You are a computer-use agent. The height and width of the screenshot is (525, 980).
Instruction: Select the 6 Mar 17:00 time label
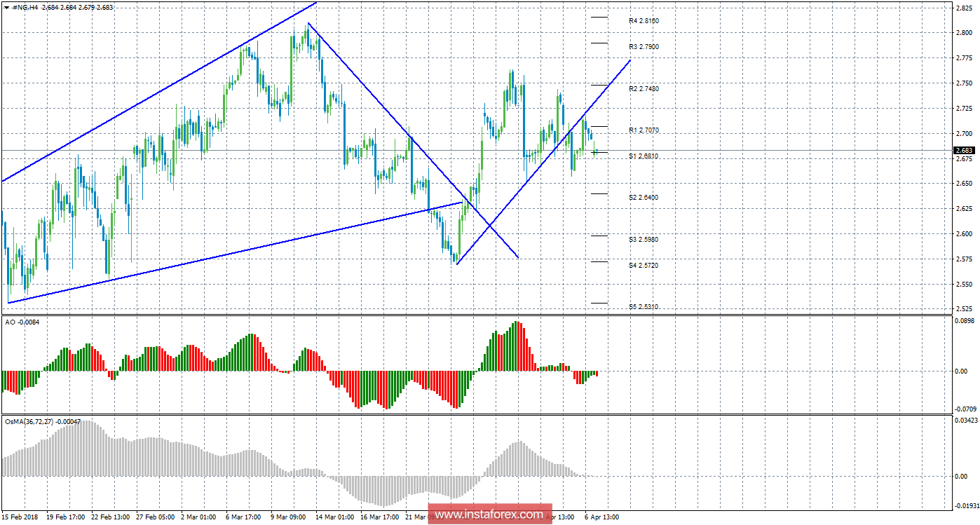244,517
